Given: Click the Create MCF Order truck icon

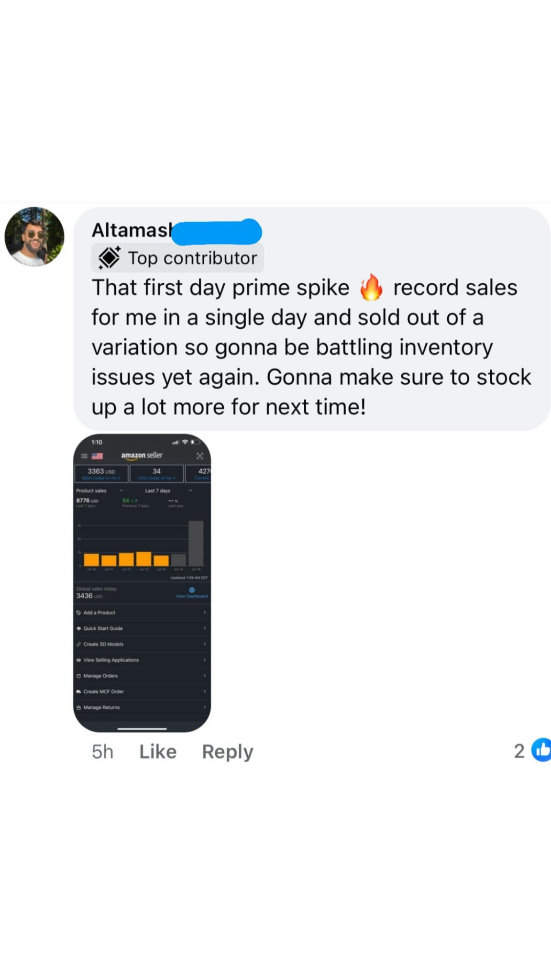Looking at the screenshot, I should [x=78, y=691].
